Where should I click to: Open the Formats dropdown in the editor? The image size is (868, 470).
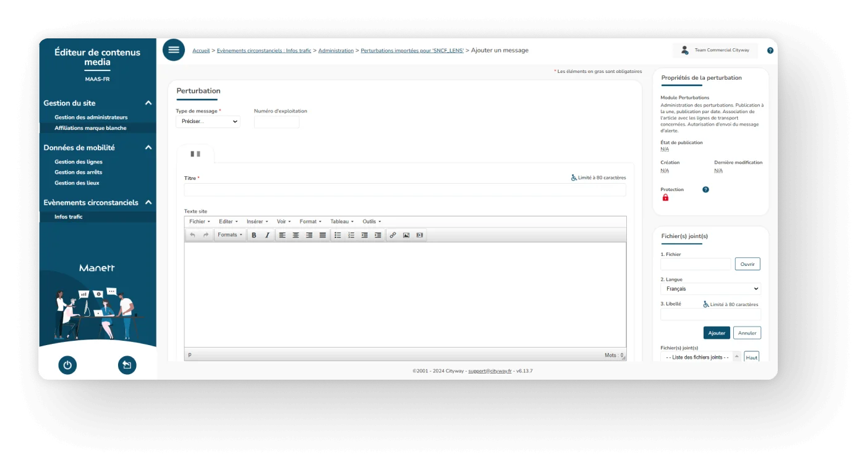tap(229, 235)
